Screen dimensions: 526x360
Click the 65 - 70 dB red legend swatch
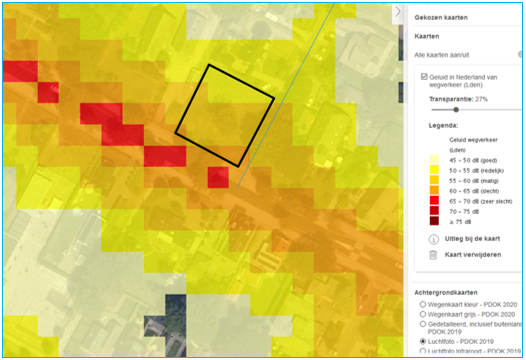434,201
